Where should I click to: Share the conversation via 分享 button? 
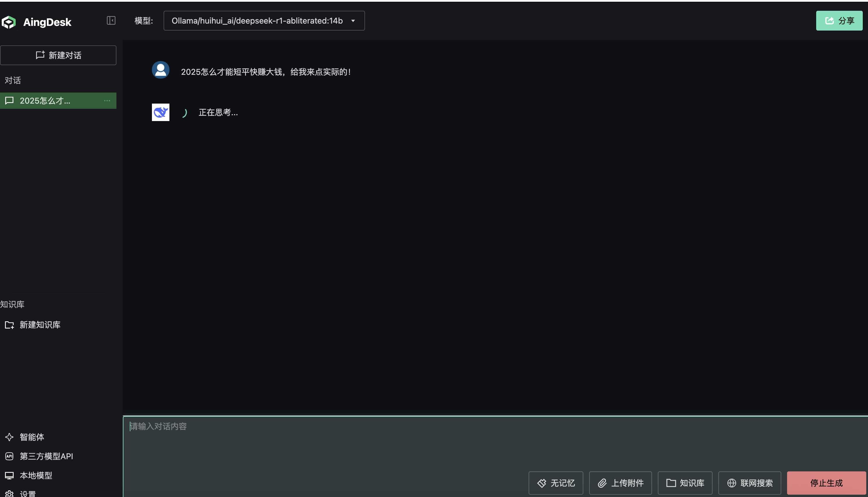(x=839, y=21)
